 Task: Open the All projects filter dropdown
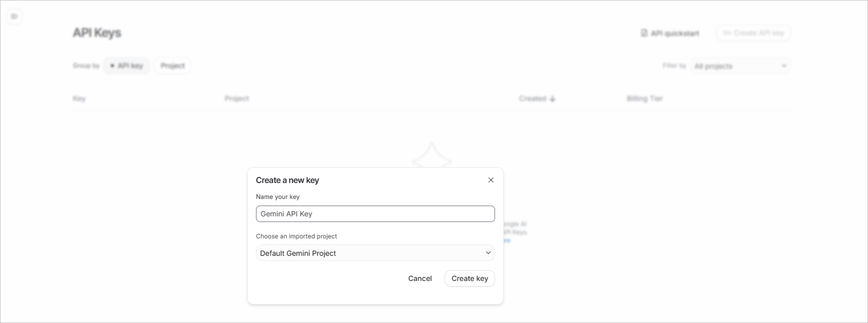click(741, 66)
